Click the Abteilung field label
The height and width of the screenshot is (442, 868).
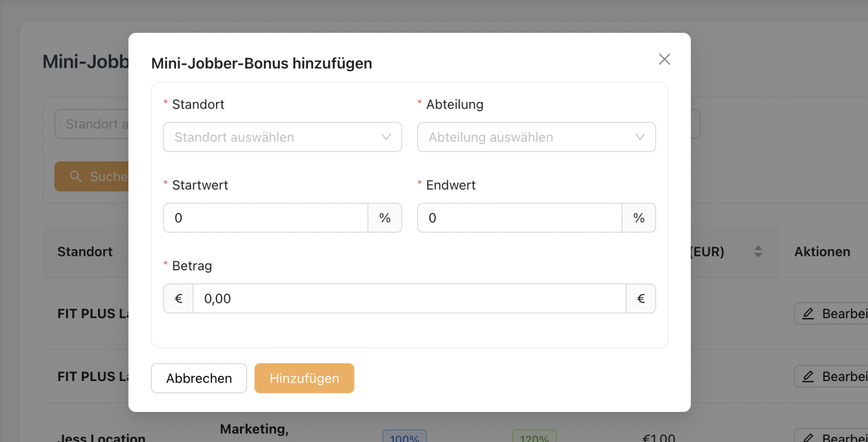coord(455,104)
